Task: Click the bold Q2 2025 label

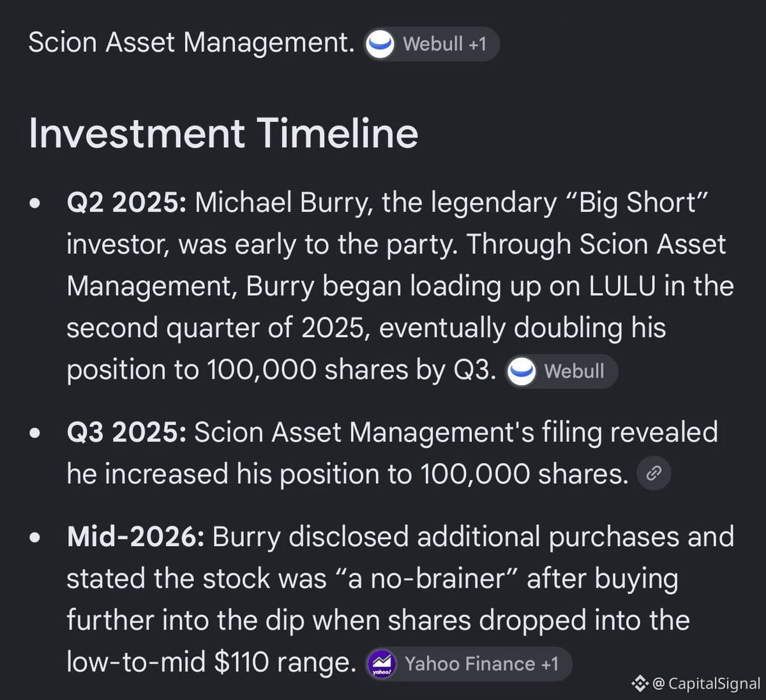Action: [x=126, y=203]
